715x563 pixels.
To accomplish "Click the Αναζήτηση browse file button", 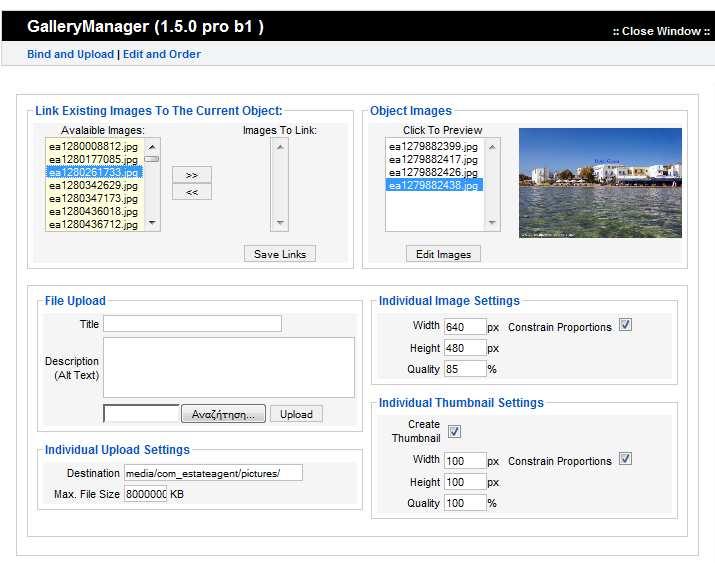I will (x=223, y=414).
